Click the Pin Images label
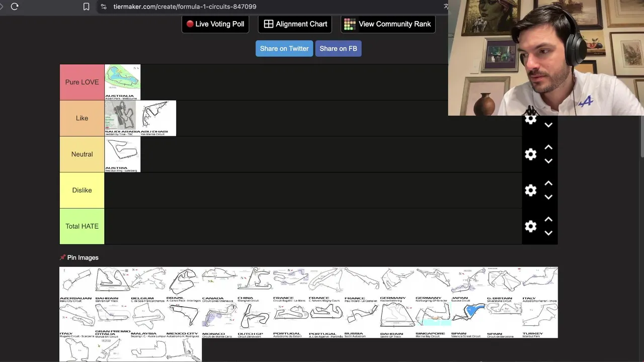This screenshot has width=644, height=362. tap(83, 257)
